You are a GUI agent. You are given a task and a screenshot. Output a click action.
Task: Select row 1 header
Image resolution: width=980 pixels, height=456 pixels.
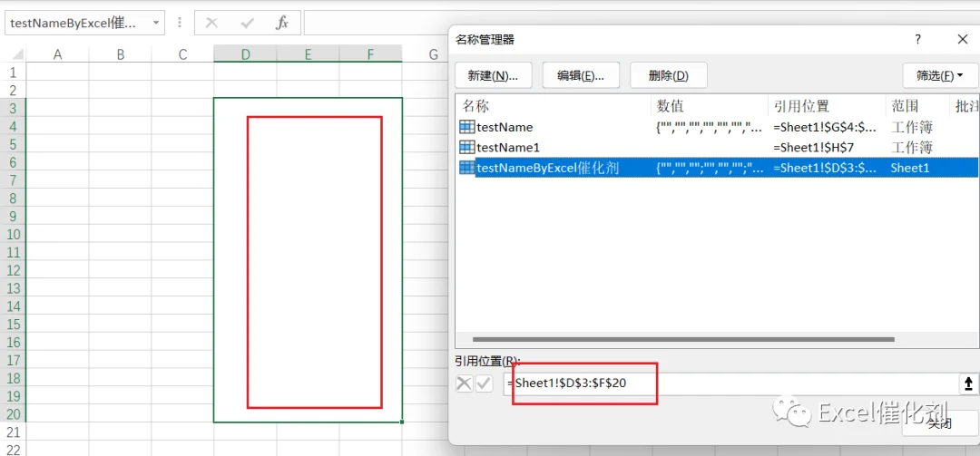coord(13,72)
